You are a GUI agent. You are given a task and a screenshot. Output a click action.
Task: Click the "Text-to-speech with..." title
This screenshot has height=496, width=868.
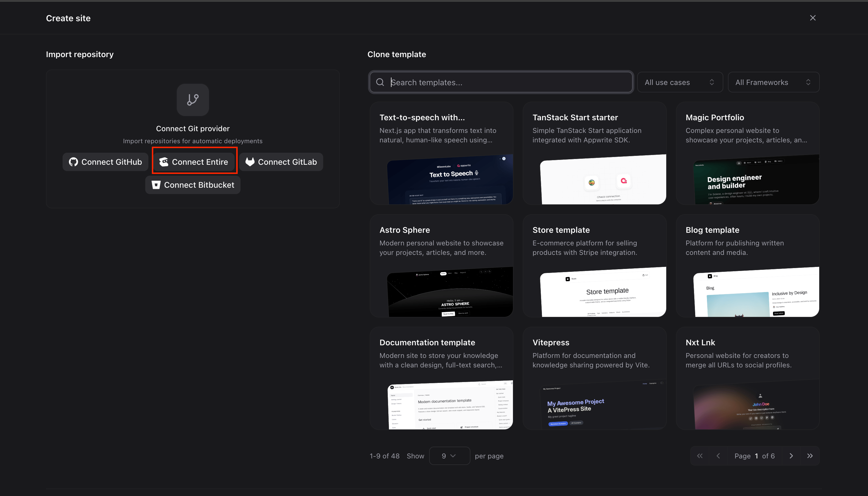tap(422, 117)
